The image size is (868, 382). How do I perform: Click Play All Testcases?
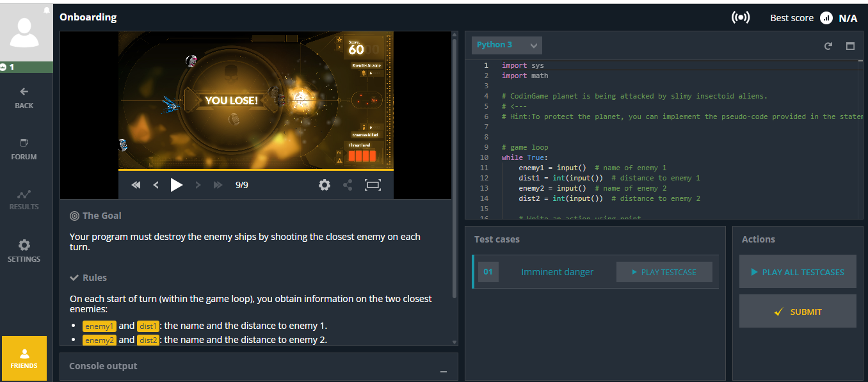pos(798,272)
